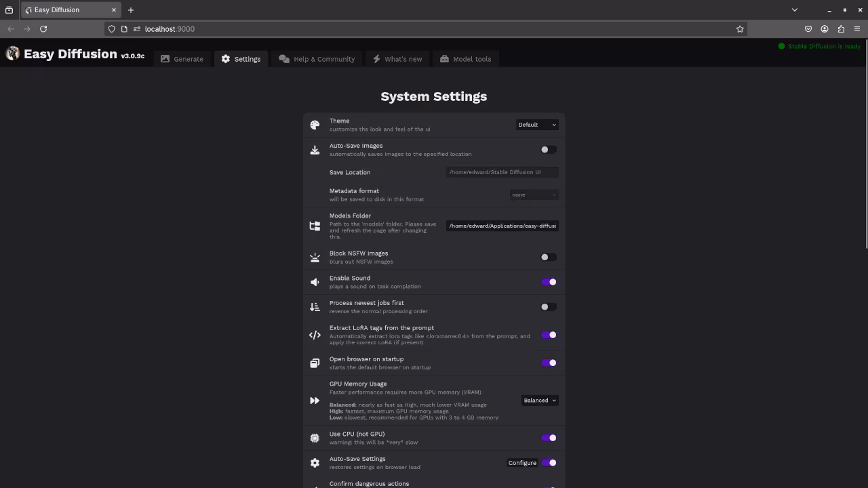Viewport: 868px width, 488px height.
Task: Open the Theme dropdown showing Default
Action: (537, 125)
